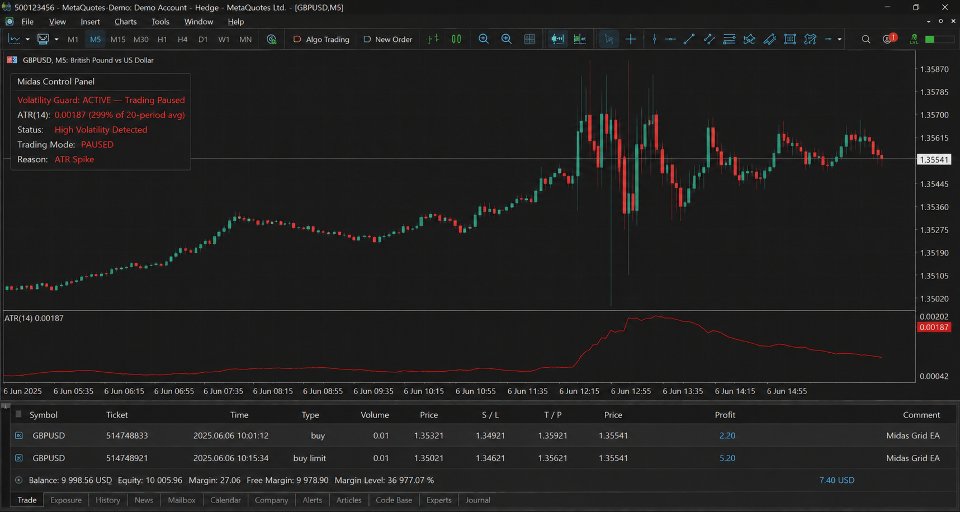Screen dimensions: 960x512
Task: Toggle chart shift from right border
Action: 580,39
